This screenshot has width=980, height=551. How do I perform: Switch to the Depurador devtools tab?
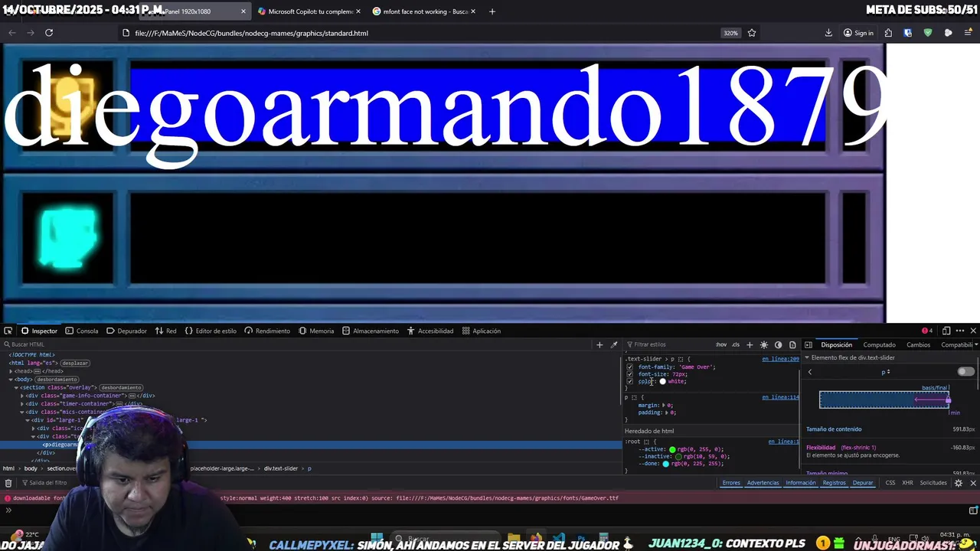pos(126,331)
